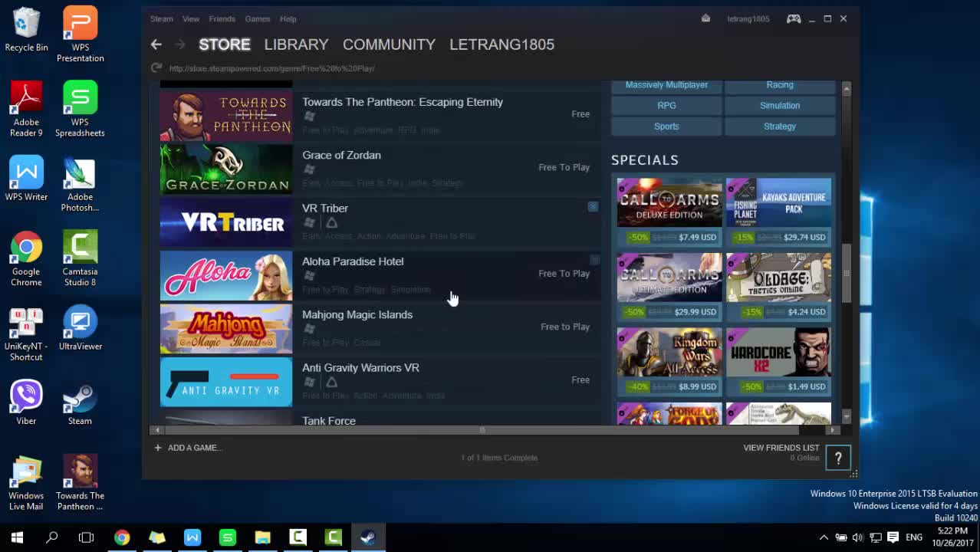Open Mahjong Magic Islands game listing

tap(380, 328)
